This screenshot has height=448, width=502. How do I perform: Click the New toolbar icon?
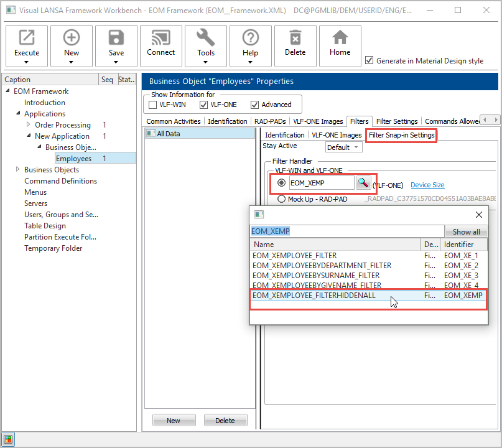(72, 37)
